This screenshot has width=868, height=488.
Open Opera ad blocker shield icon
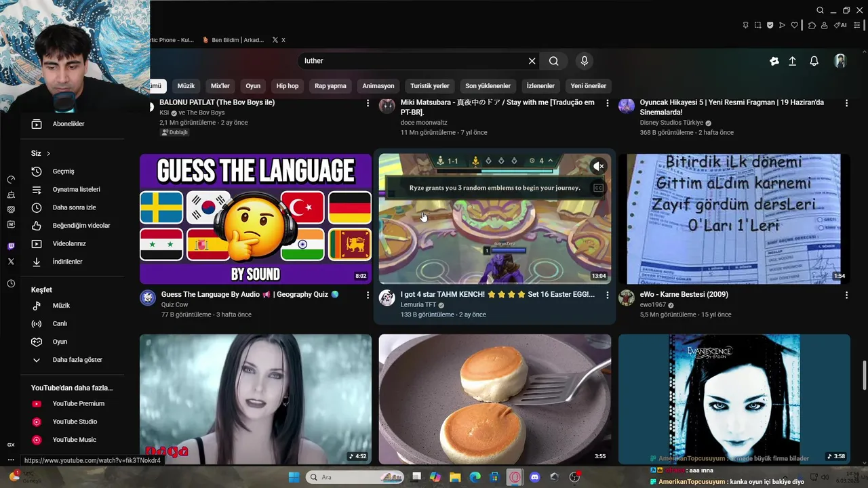(770, 25)
